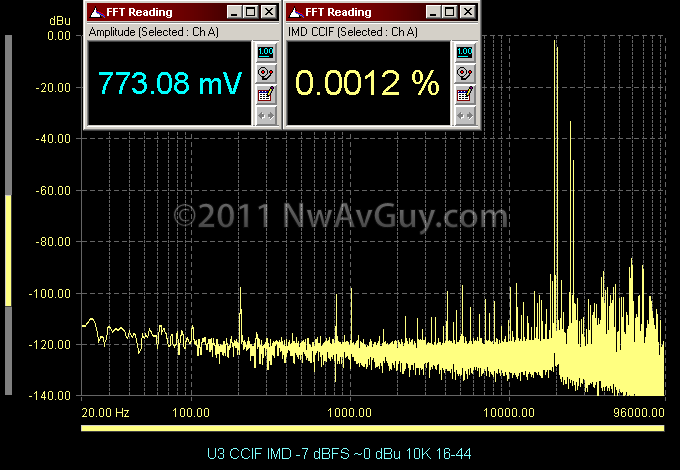
Task: Close the Amplitude FFT Reading window
Action: pyautogui.click(x=269, y=12)
